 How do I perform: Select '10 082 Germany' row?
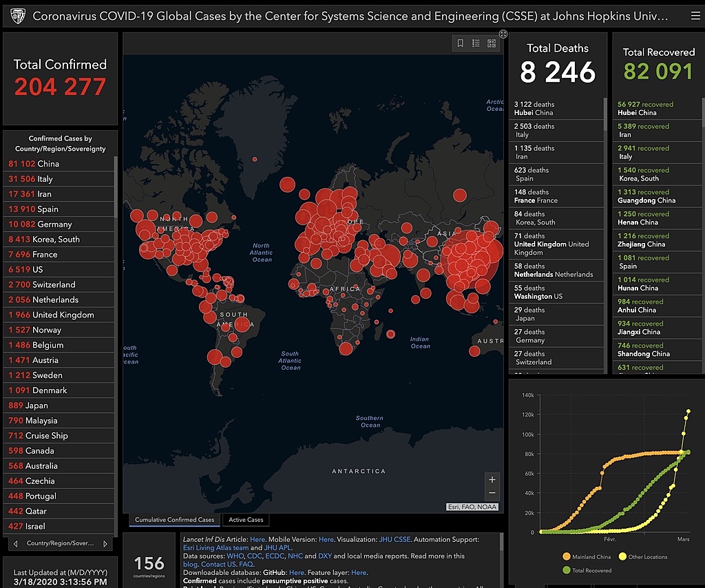coord(59,224)
